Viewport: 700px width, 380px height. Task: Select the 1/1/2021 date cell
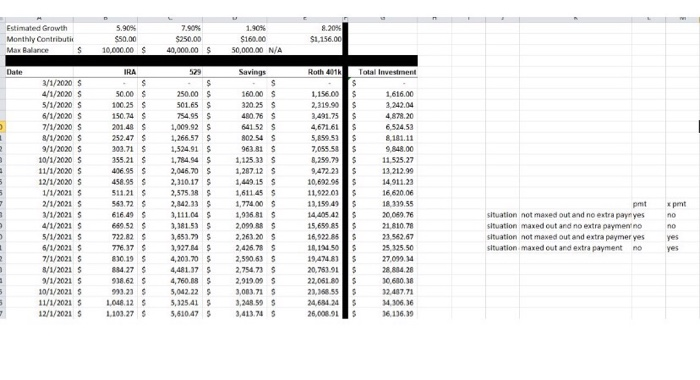point(39,193)
